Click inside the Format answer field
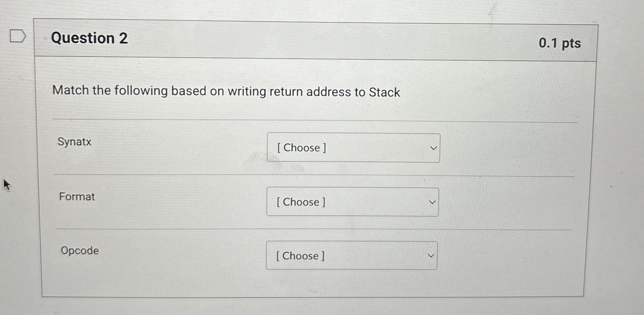The image size is (644, 315). point(325,202)
